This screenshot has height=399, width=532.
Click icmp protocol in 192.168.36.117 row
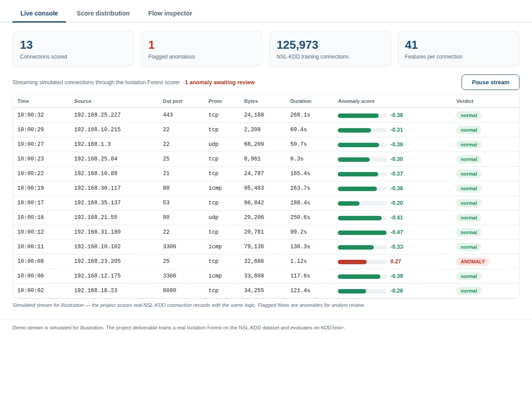tap(215, 188)
